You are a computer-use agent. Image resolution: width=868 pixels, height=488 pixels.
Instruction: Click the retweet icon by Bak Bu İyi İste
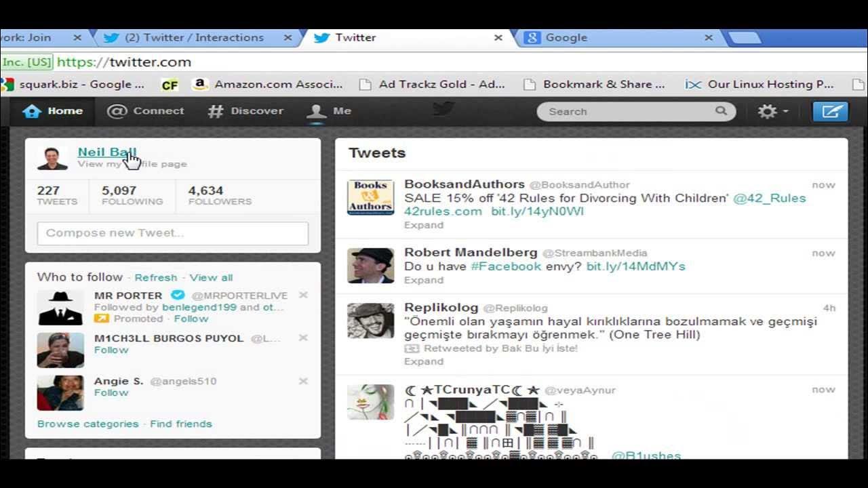tap(412, 348)
